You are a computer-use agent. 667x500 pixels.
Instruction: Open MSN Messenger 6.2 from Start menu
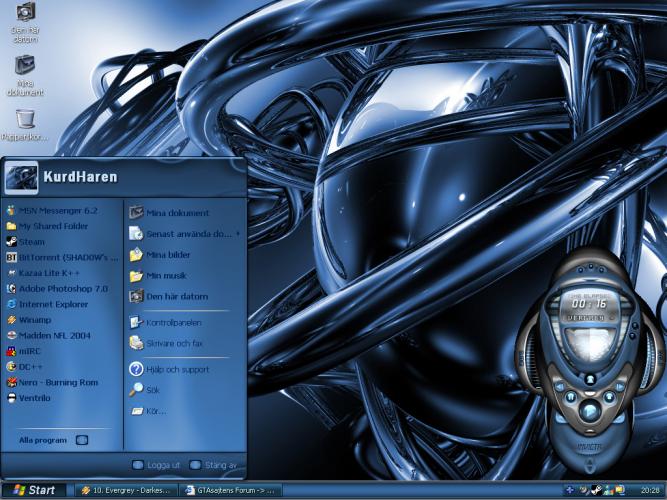(x=55, y=211)
